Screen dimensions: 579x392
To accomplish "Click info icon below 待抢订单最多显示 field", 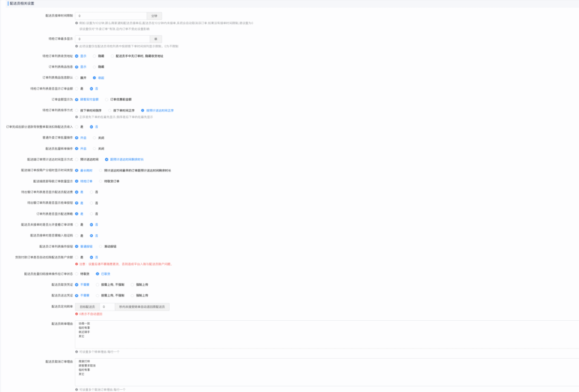I will pyautogui.click(x=77, y=46).
